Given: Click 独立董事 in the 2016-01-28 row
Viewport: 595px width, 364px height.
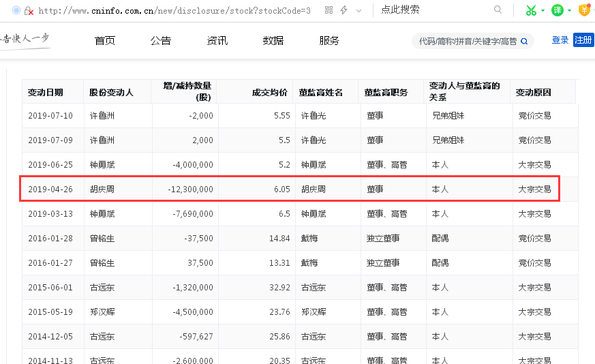Looking at the screenshot, I should click(x=383, y=239).
